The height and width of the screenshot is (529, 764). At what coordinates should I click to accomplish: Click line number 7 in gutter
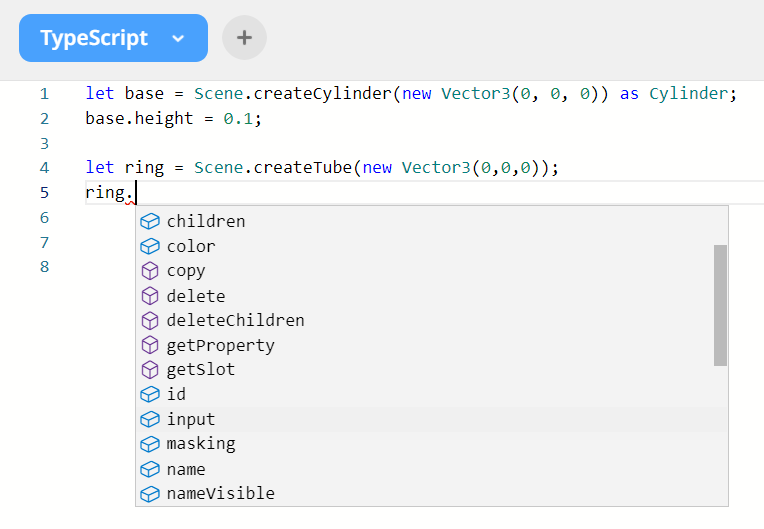[x=44, y=242]
